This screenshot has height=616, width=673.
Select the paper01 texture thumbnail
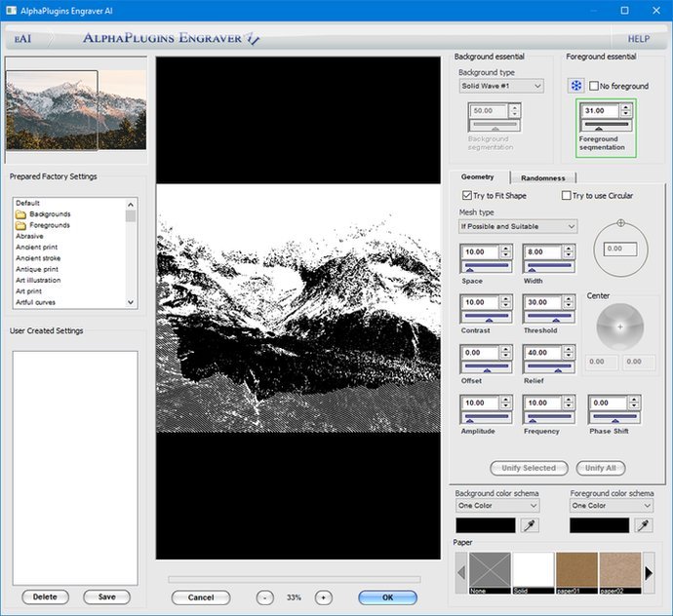coord(574,572)
